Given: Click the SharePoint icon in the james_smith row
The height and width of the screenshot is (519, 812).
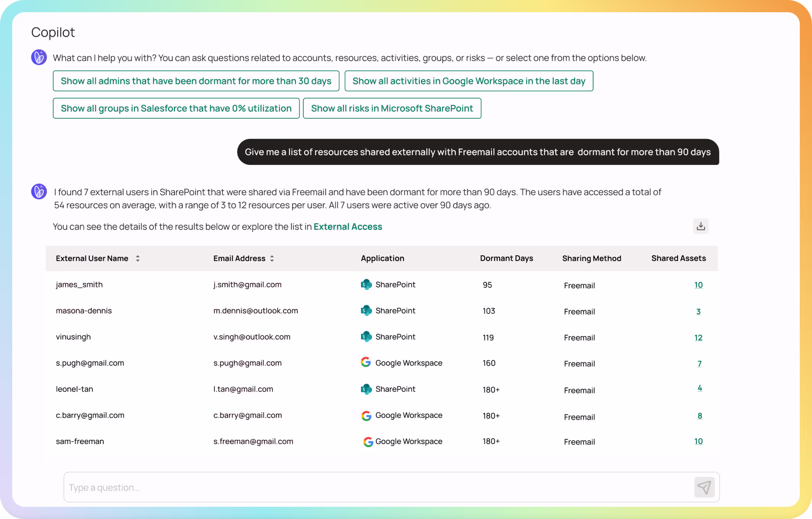Looking at the screenshot, I should [366, 284].
